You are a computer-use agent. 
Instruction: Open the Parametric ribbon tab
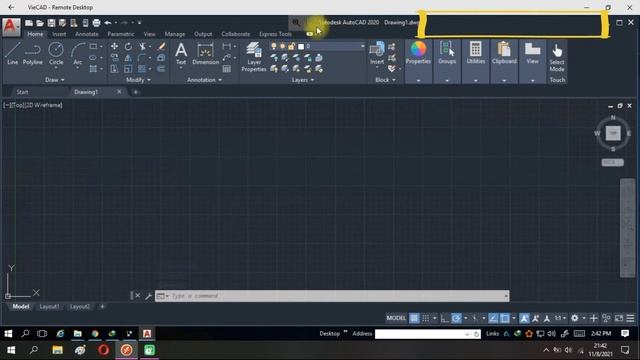[121, 34]
